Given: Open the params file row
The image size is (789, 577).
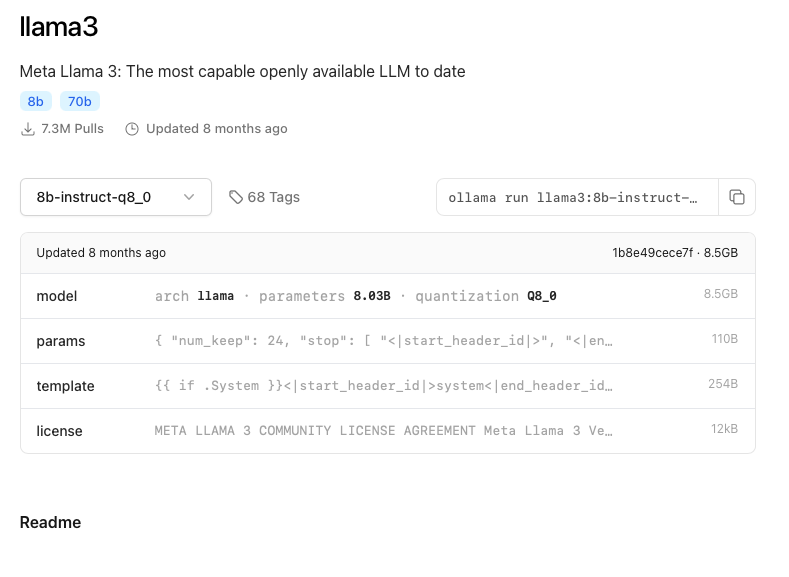Looking at the screenshot, I should pos(387,341).
